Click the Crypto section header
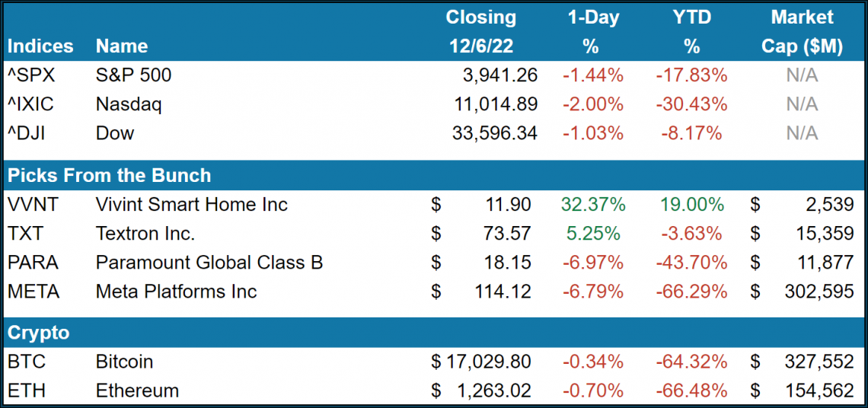 pos(38,333)
